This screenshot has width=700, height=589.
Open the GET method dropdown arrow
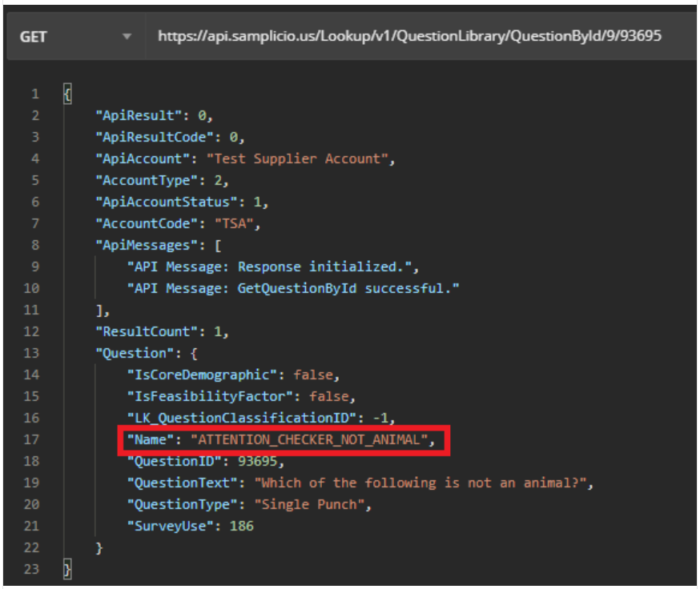[127, 37]
